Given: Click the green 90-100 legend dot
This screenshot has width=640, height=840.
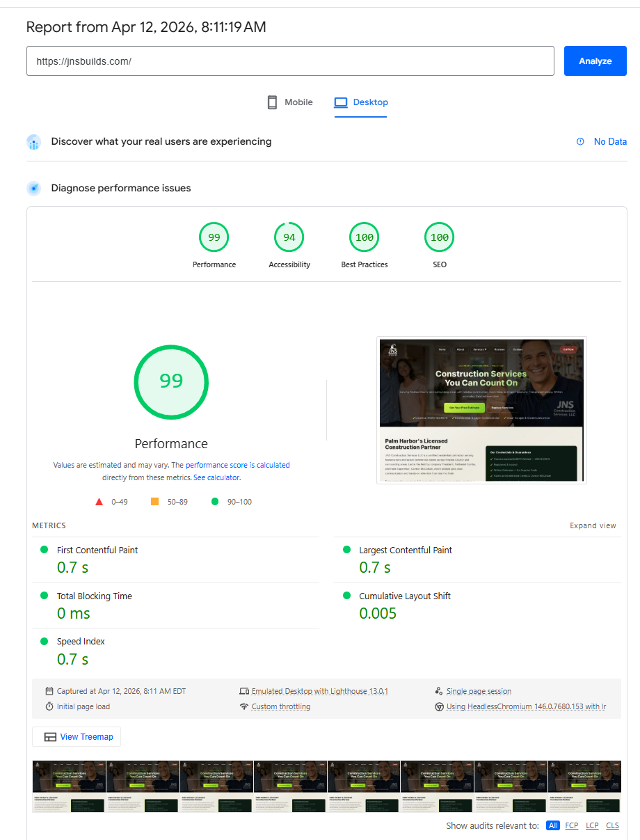Looking at the screenshot, I should 214,501.
